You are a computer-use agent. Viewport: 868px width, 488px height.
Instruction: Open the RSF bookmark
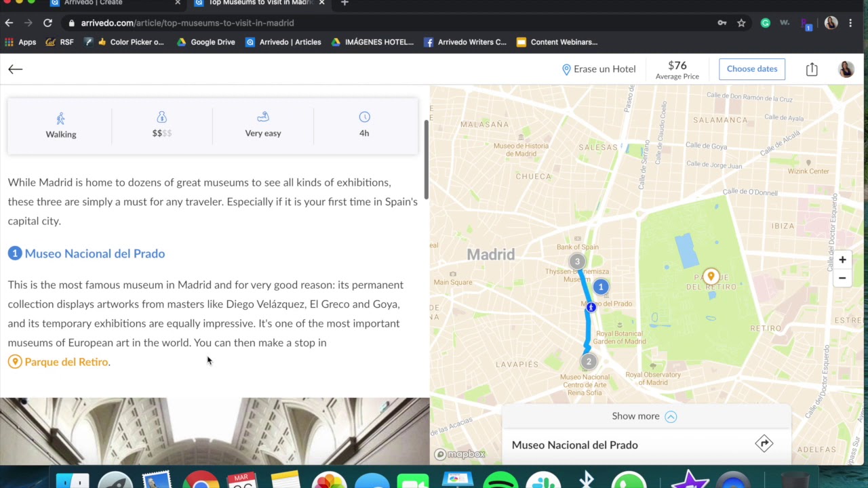click(59, 42)
